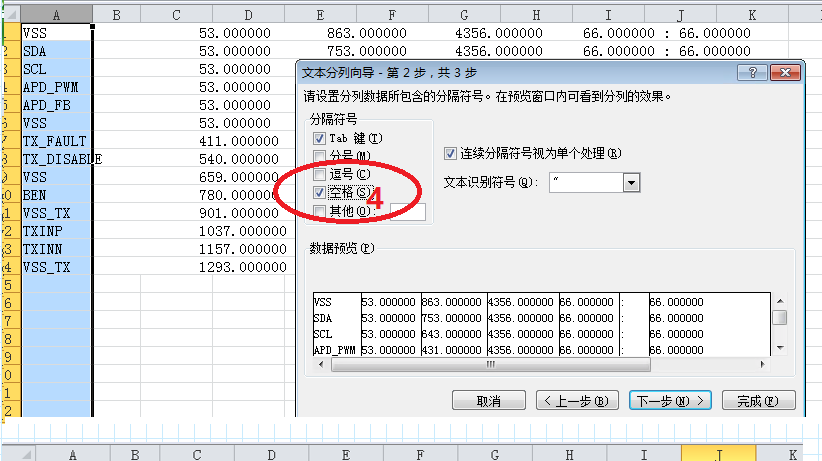This screenshot has width=822, height=461.
Task: Click data preview horizontal scroll left arrow
Action: pos(321,364)
